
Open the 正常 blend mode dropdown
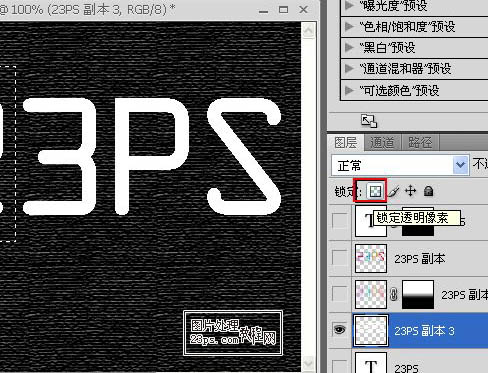(400, 165)
